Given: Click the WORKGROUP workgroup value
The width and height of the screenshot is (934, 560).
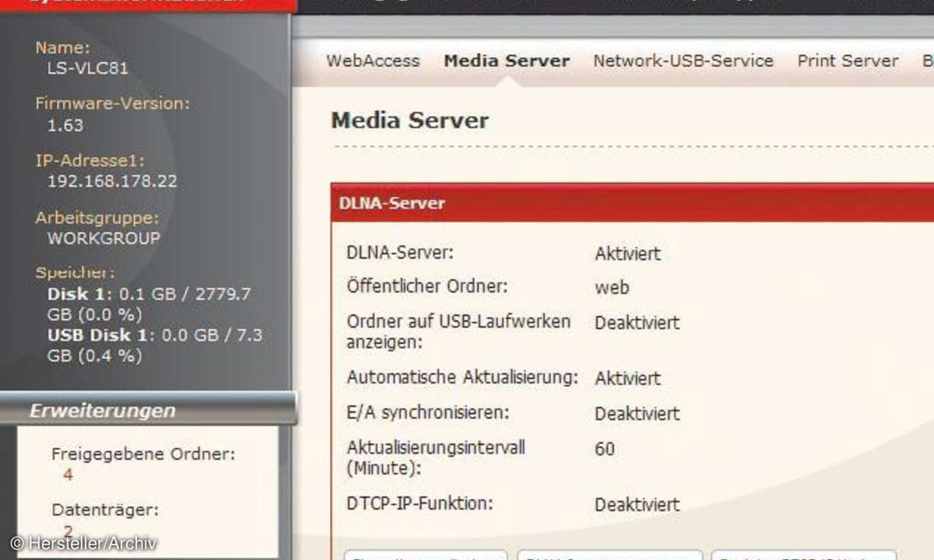Looking at the screenshot, I should [x=104, y=238].
